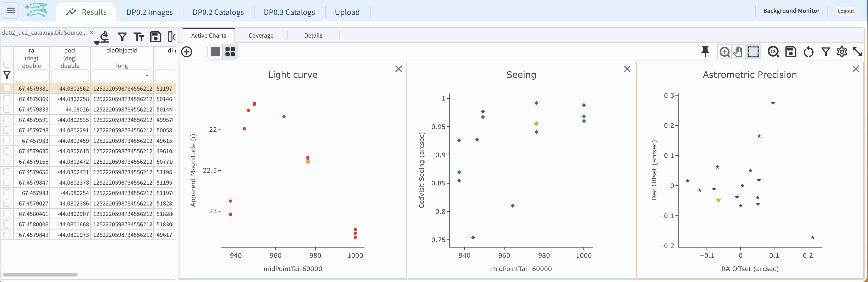Save the table with disk icon
The image size is (868, 282).
155,37
